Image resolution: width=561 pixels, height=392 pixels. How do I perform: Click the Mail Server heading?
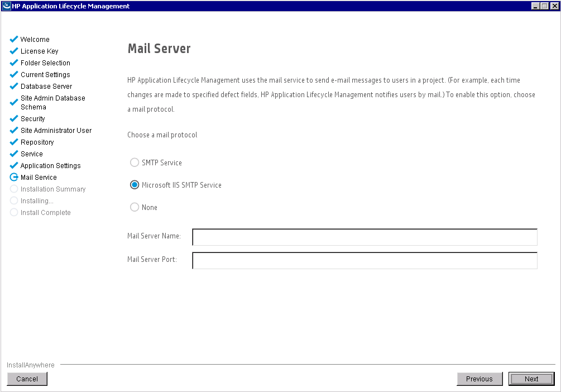pyautogui.click(x=159, y=49)
